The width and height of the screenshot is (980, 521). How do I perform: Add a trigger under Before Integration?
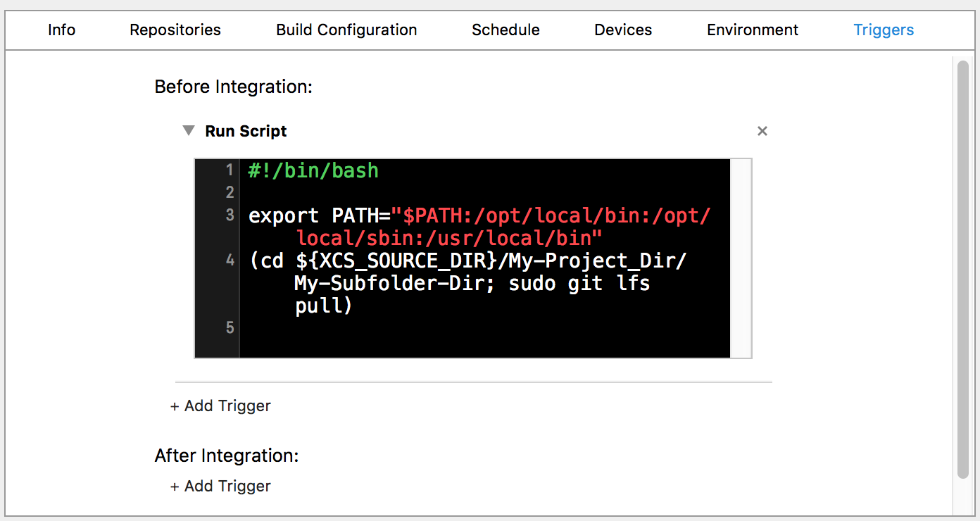pyautogui.click(x=220, y=406)
